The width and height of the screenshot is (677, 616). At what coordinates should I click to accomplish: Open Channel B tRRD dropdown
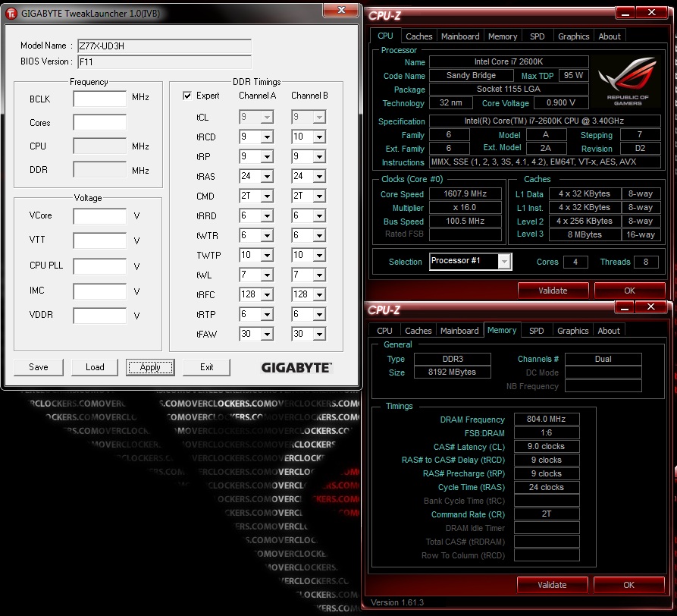(319, 216)
